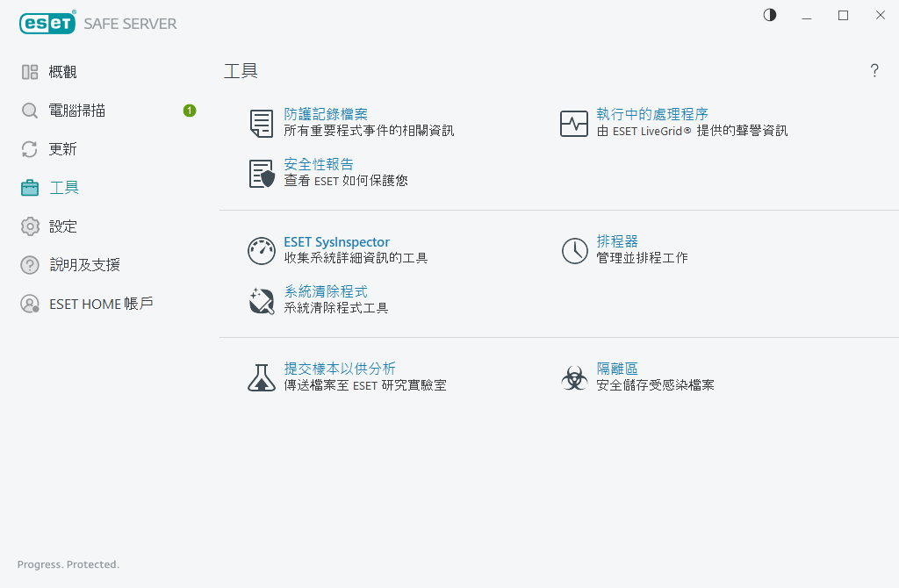Open the 防護記錄檔案 (log files) icon

pyautogui.click(x=261, y=123)
